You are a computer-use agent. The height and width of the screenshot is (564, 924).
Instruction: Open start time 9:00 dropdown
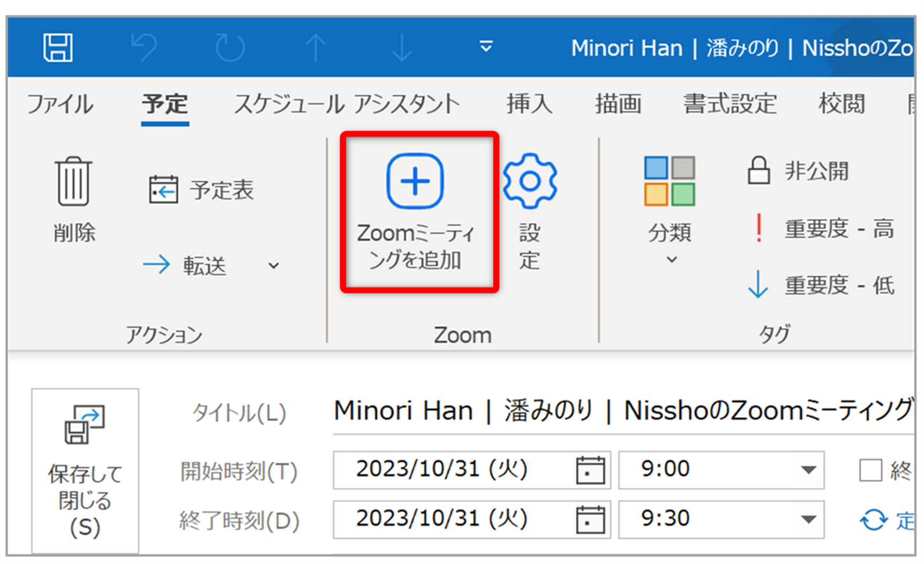[808, 471]
